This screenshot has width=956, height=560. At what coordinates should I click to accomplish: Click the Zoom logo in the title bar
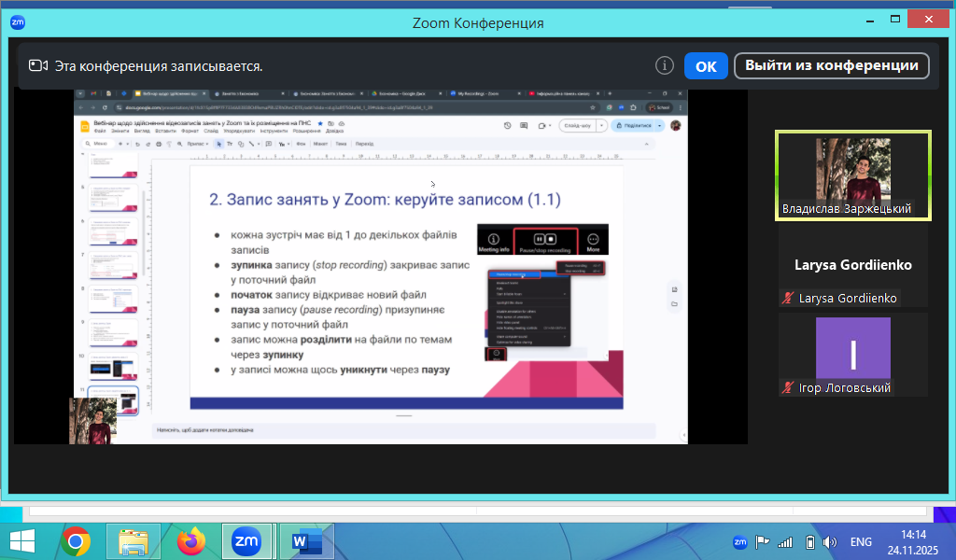(18, 22)
